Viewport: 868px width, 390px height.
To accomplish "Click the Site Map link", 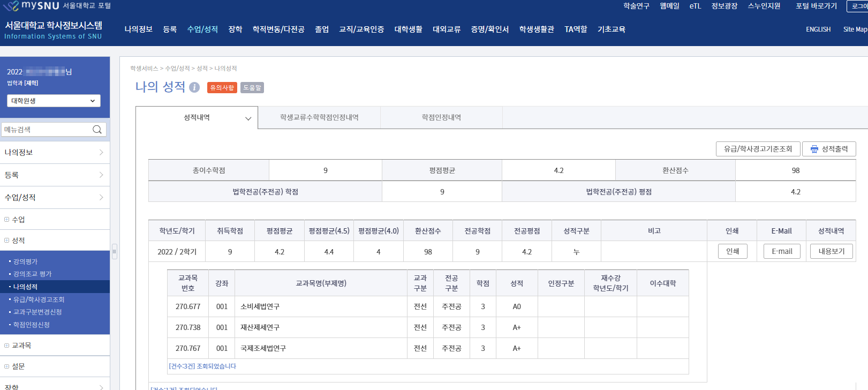I will click(855, 29).
